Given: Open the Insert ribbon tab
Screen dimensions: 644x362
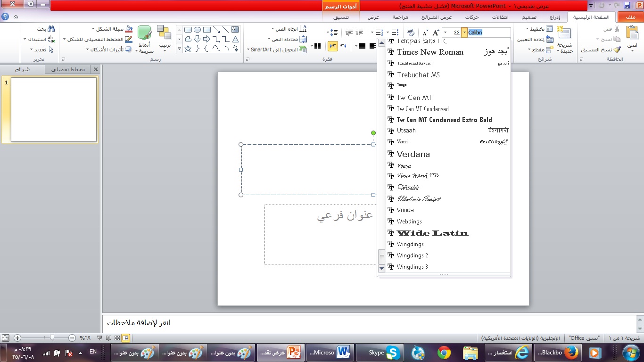Looking at the screenshot, I should tap(555, 17).
